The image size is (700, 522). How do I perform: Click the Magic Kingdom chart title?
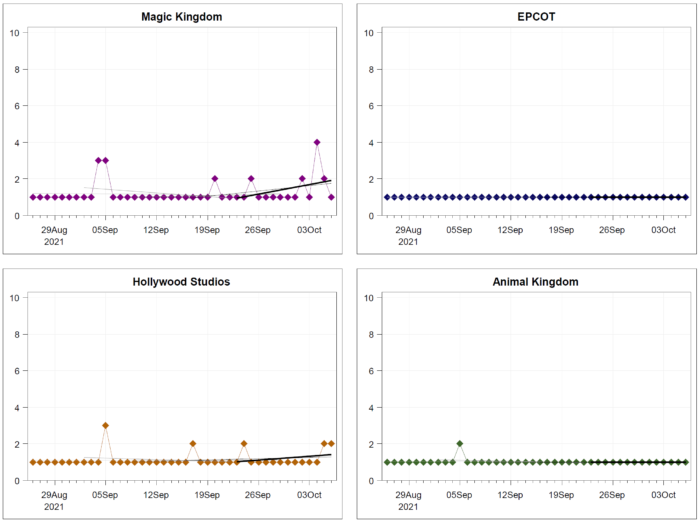182,17
